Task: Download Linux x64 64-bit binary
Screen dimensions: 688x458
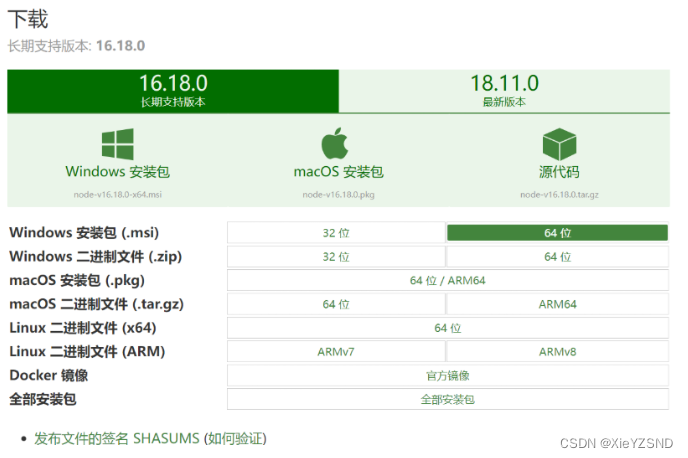Action: pos(448,328)
